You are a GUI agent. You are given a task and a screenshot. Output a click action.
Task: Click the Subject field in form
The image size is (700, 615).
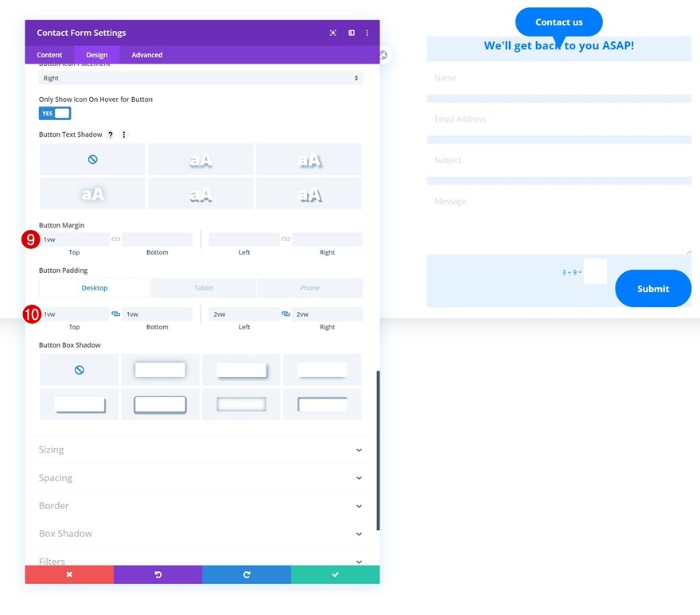559,161
